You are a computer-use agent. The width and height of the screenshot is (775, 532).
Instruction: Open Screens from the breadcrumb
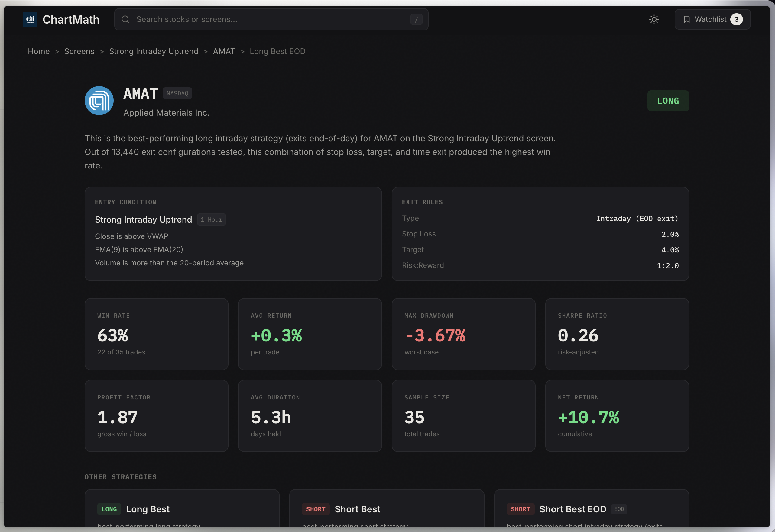pos(79,51)
